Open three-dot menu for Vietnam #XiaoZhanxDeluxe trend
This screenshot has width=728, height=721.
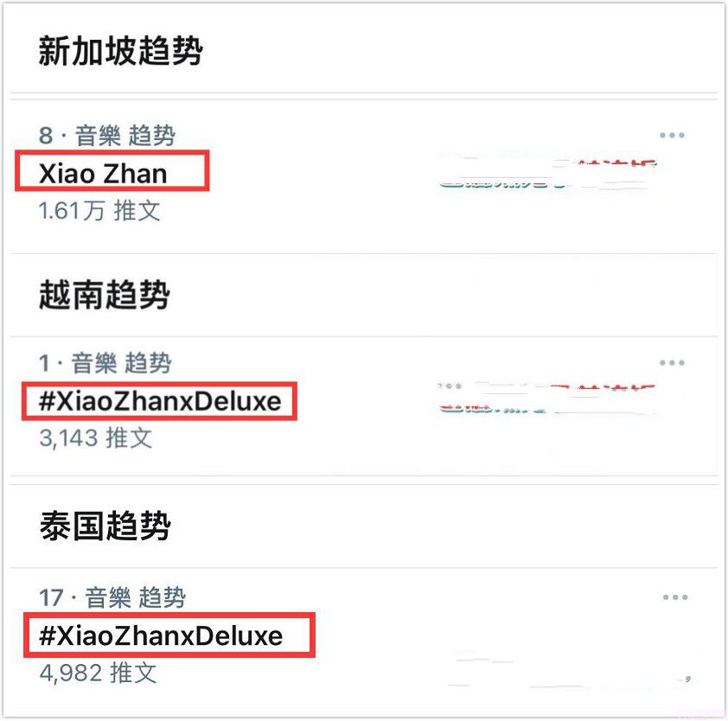pos(672,362)
